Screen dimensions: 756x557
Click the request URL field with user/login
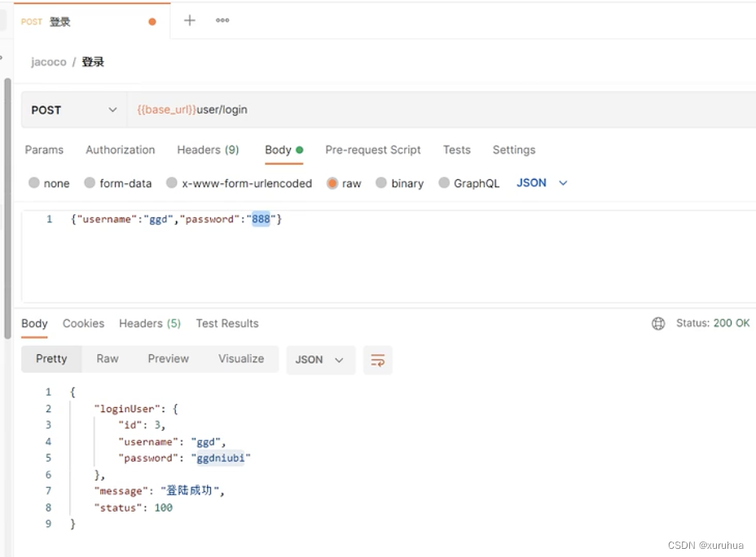[x=442, y=110]
